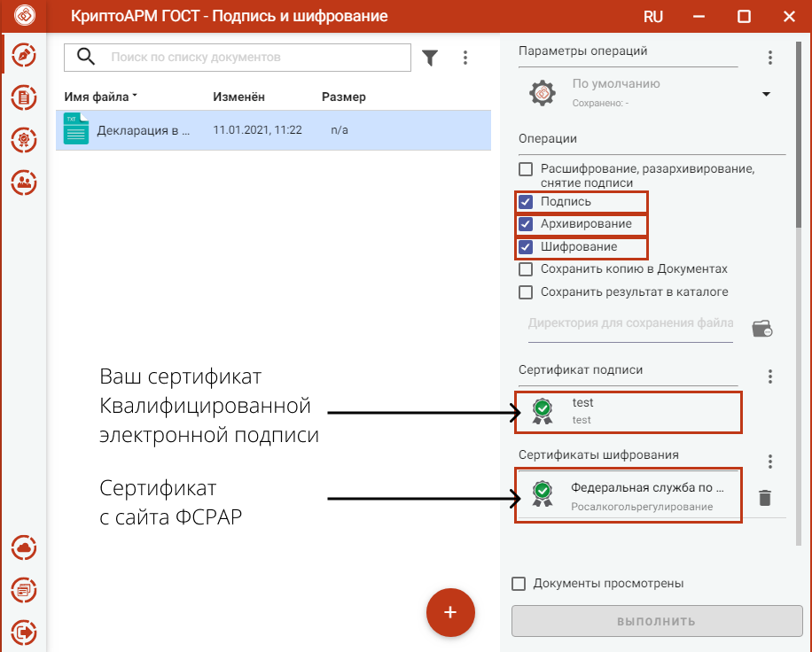812x652 pixels.
Task: Click the right panel vertical scrollbar
Action: point(799,135)
